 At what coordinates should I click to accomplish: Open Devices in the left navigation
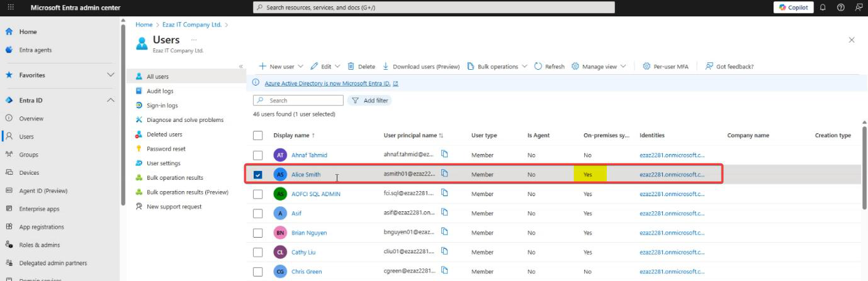[x=29, y=173]
